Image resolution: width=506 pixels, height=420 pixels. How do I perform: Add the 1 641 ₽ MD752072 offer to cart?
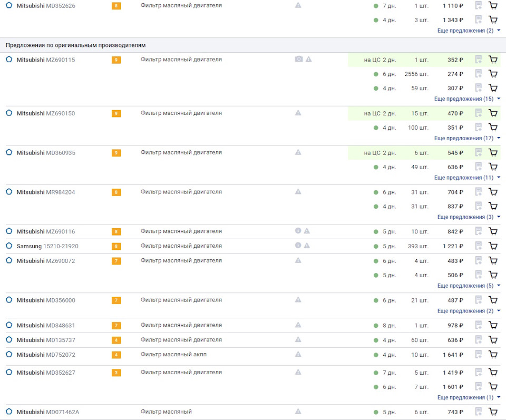493,355
